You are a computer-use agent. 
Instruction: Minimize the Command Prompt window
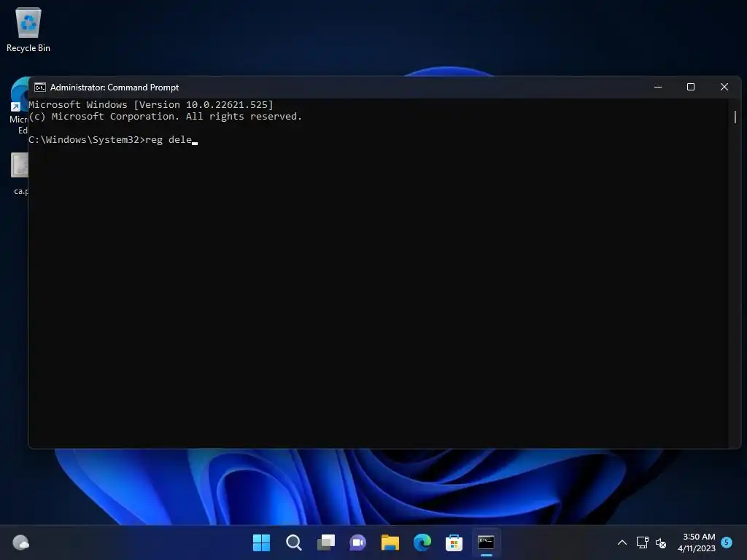pos(658,87)
